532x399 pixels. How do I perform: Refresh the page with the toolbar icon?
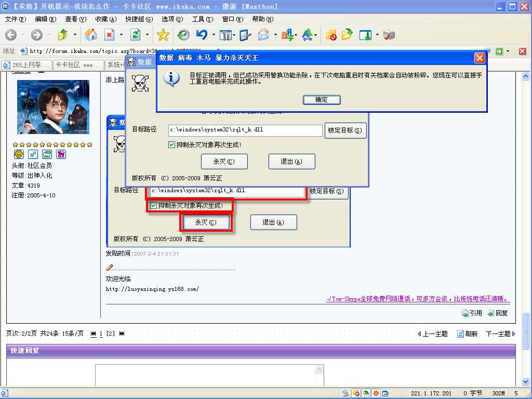coord(136,35)
